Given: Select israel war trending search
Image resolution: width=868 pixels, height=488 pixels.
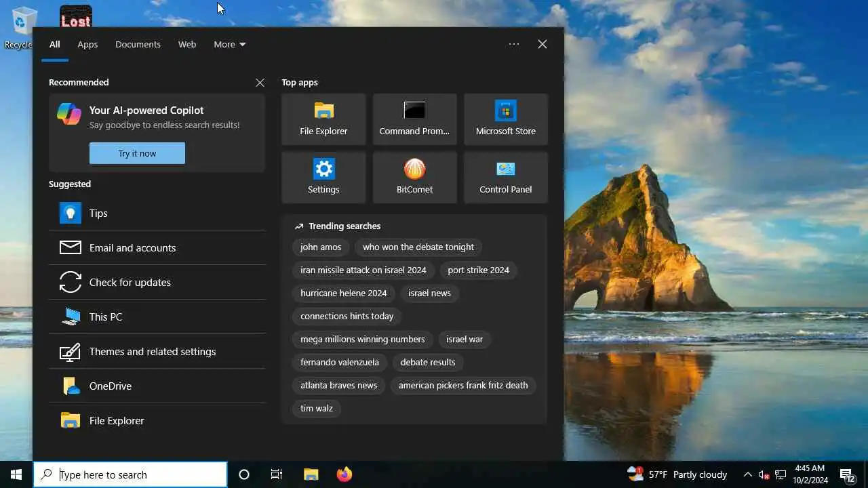Looking at the screenshot, I should pos(465,339).
